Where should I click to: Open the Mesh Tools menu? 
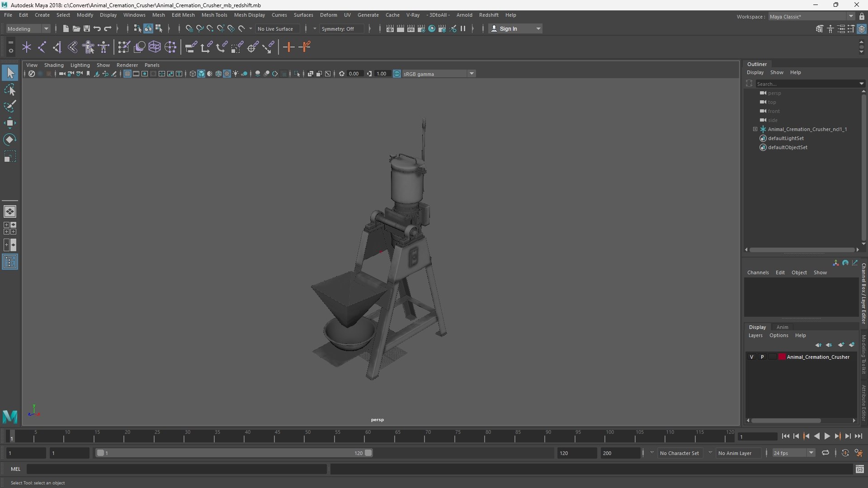[x=214, y=15]
